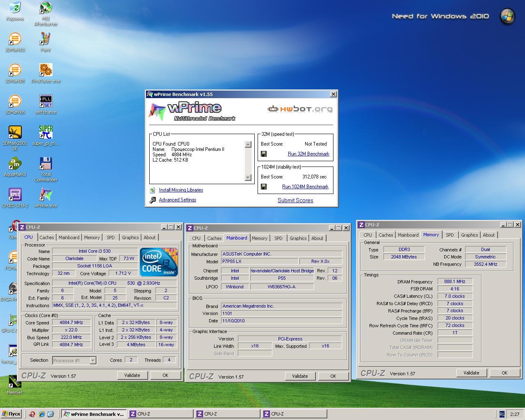Viewport: 525px width, 420px height.
Task: Click the NB Frequency 3552.4 MHz value
Action: click(x=486, y=264)
